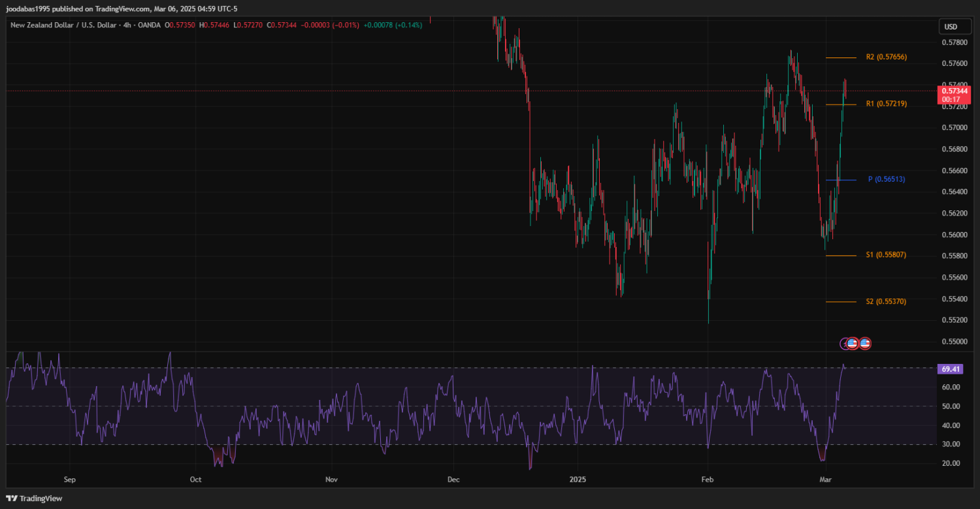Click the purple lightning event icon
Image resolution: width=980 pixels, height=509 pixels.
[x=845, y=343]
